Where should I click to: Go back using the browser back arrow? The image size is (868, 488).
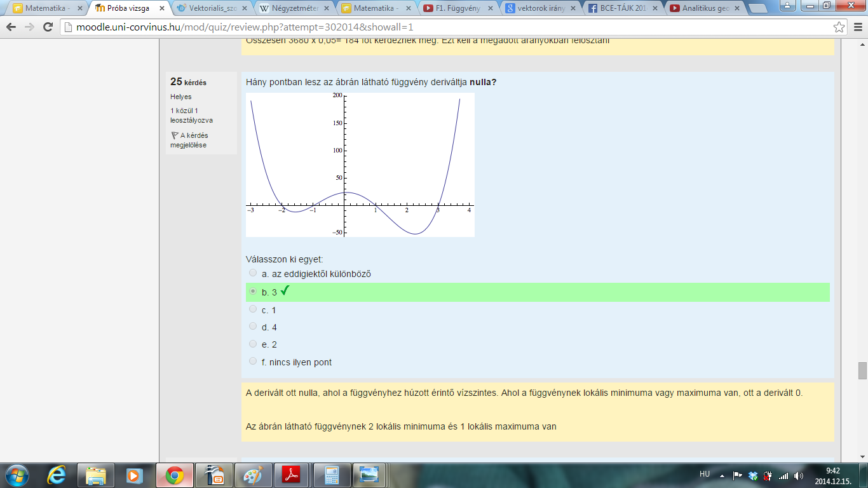[x=11, y=27]
